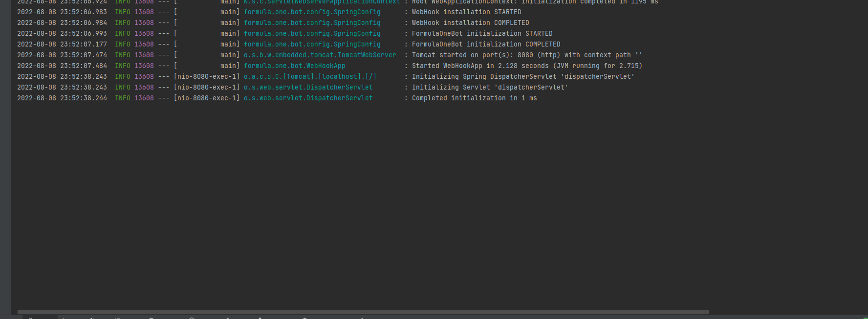Open the formula.one.bot.WebHookApp class link
The height and width of the screenshot is (319, 868).
click(294, 66)
